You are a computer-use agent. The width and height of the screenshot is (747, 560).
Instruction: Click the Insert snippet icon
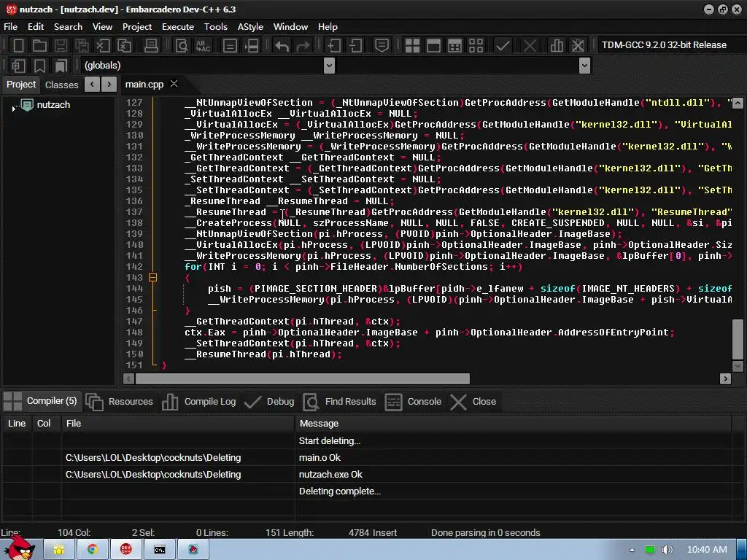18,66
